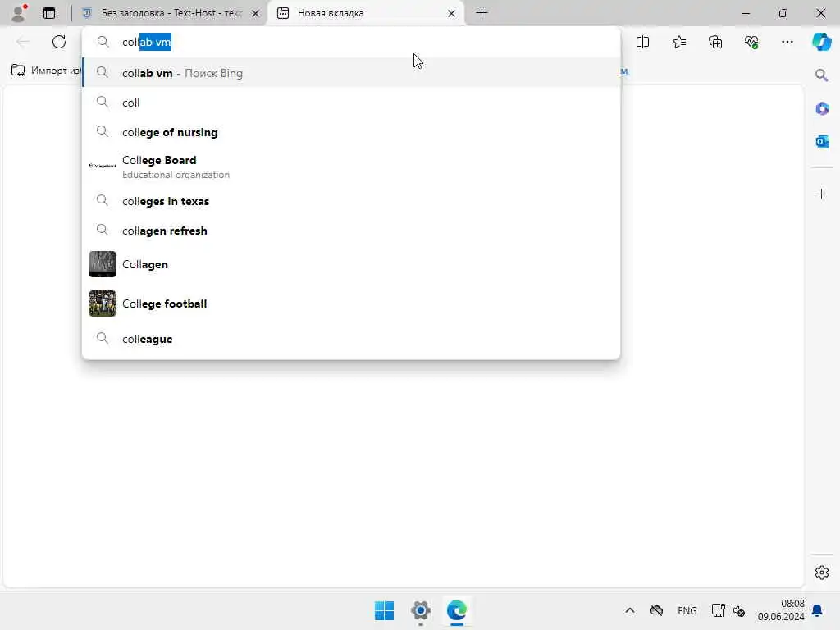The height and width of the screenshot is (630, 840).
Task: Switch to the Text-Host tab
Action: point(171,13)
